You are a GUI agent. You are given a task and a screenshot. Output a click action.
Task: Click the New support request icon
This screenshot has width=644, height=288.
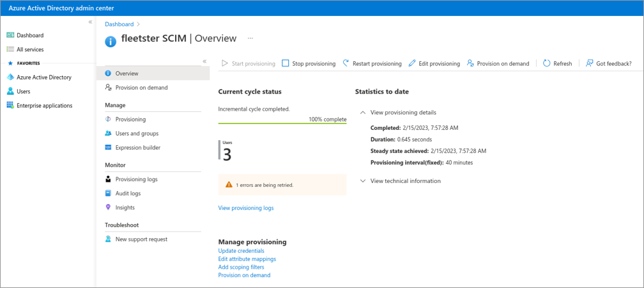(108, 239)
